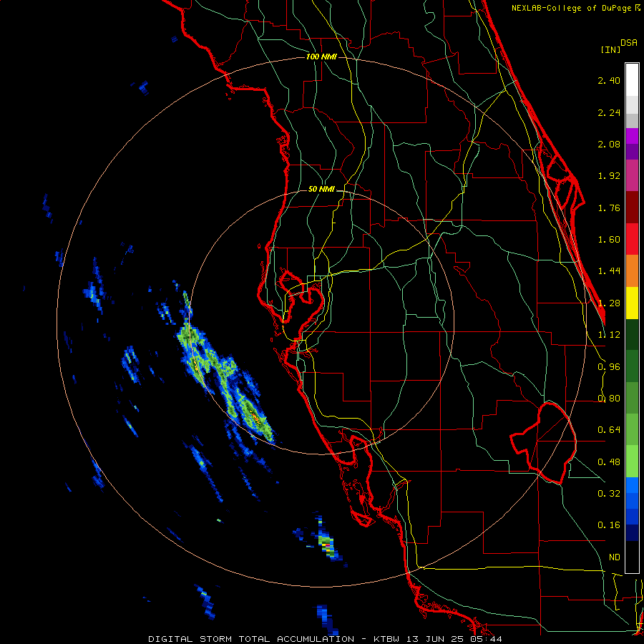Pick the light green swatch beside 0.48
The image size is (644, 644).
pyautogui.click(x=632, y=462)
